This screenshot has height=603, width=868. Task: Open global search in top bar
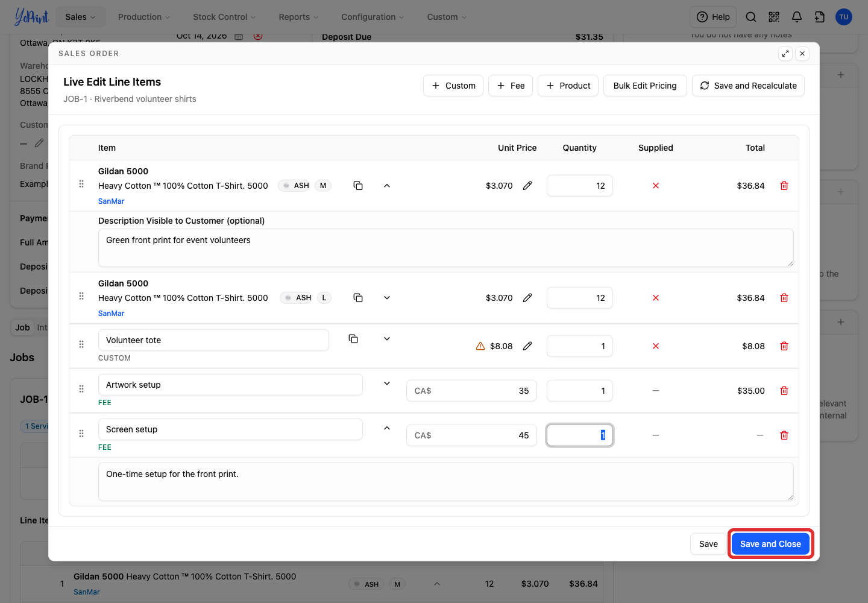click(751, 17)
